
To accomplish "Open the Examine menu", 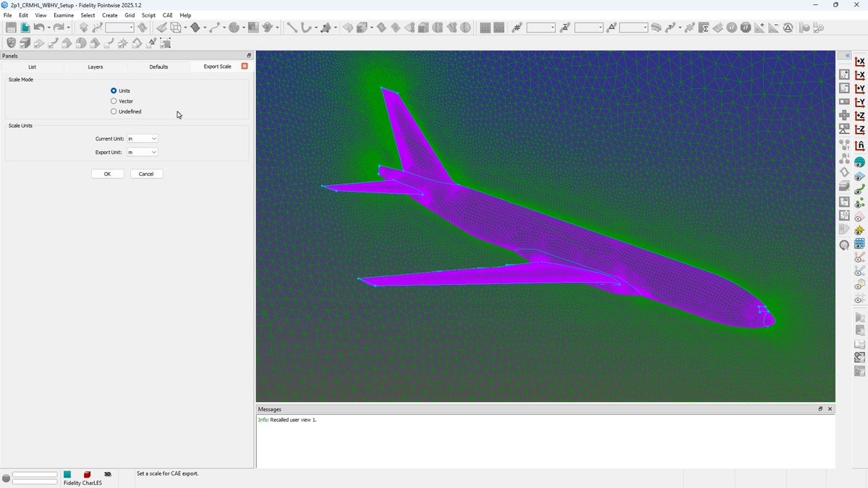I will [64, 15].
